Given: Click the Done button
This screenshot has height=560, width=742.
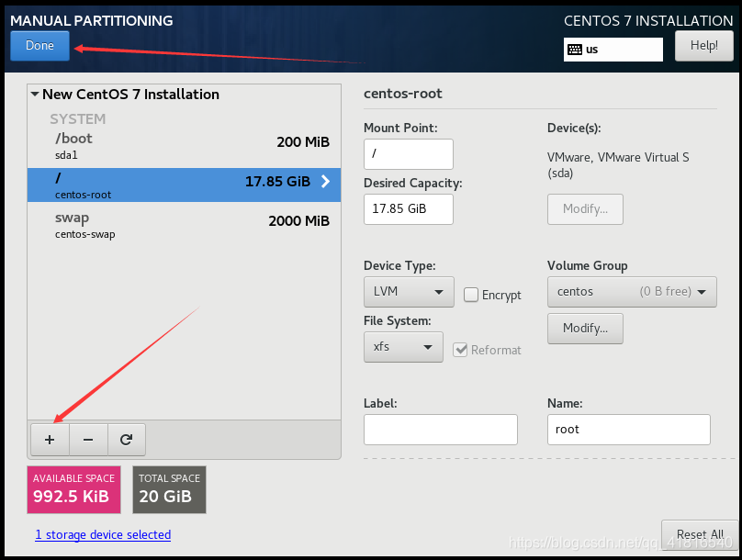Looking at the screenshot, I should [x=39, y=46].
